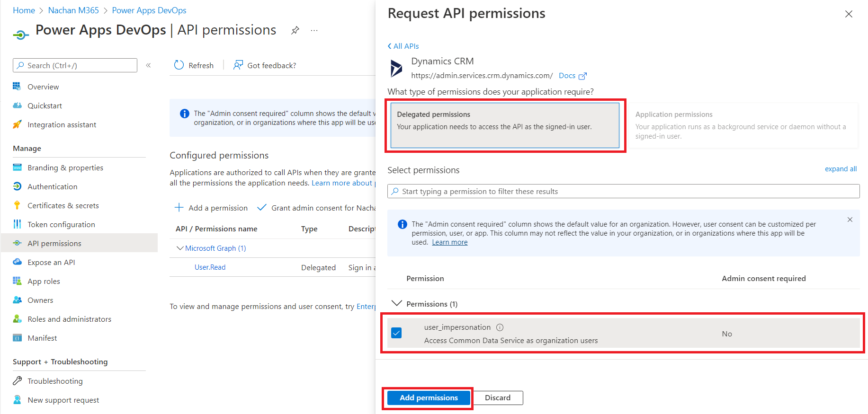
Task: Click the Refresh toolbar icon
Action: [x=179, y=65]
